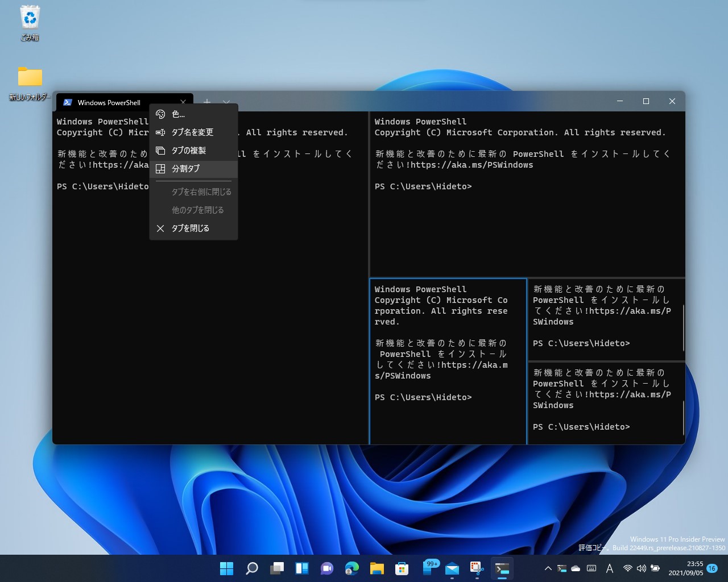The height and width of the screenshot is (582, 728).
Task: Open File Explorer from the taskbar
Action: coord(377,568)
